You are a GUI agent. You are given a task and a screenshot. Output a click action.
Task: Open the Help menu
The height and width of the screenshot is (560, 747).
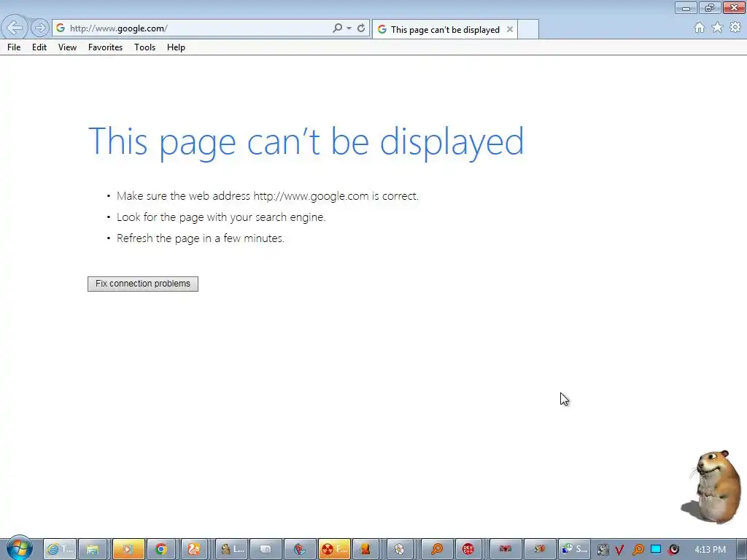176,47
